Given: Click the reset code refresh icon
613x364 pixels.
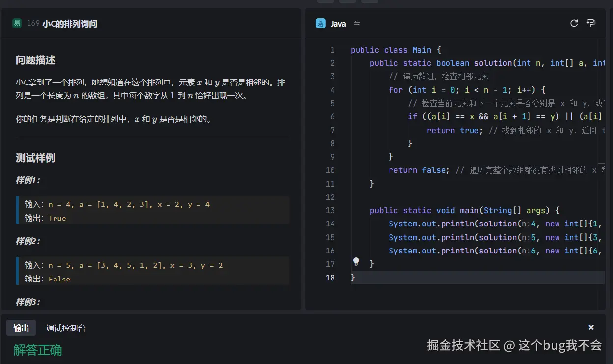Looking at the screenshot, I should point(574,23).
